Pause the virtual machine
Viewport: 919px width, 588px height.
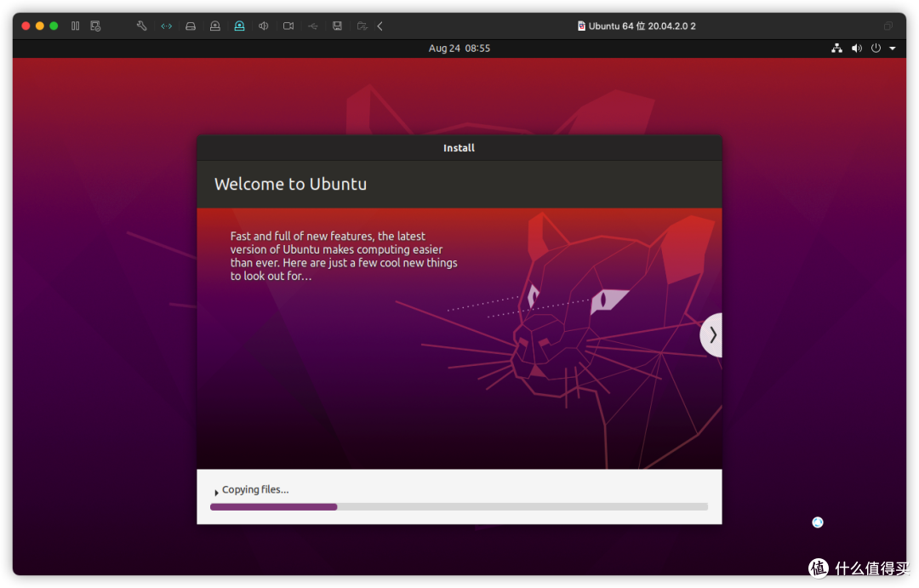(x=75, y=26)
